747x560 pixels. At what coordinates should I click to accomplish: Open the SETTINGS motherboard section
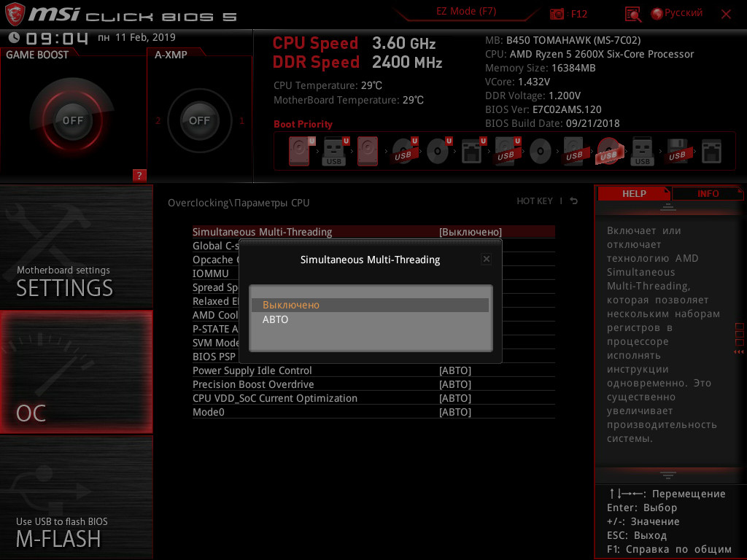pos(76,246)
